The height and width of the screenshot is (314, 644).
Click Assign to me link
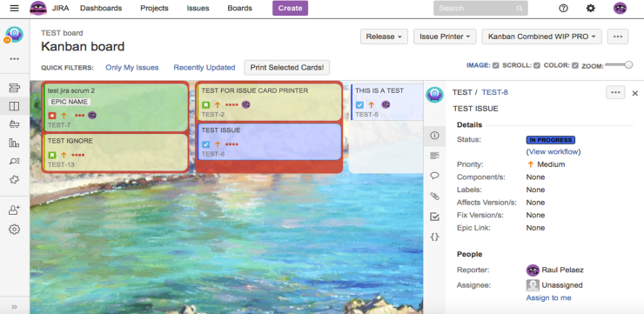549,297
